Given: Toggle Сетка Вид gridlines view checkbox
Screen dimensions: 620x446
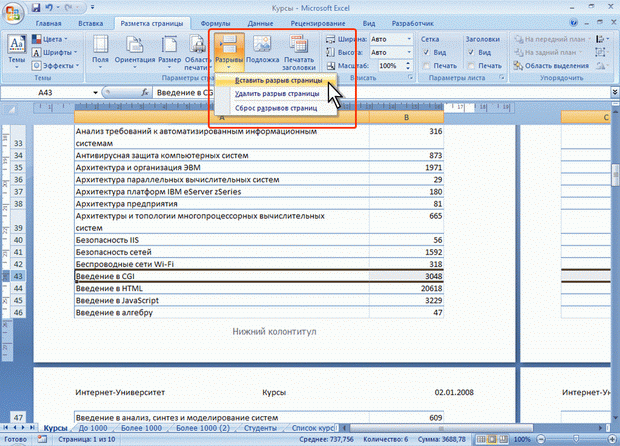Looking at the screenshot, I should coord(426,52).
